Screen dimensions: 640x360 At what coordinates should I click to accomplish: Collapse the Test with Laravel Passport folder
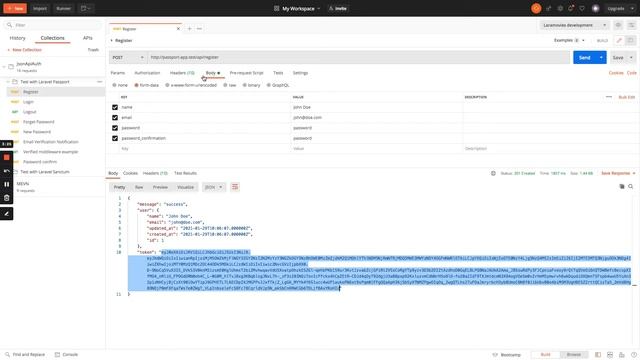(8, 82)
